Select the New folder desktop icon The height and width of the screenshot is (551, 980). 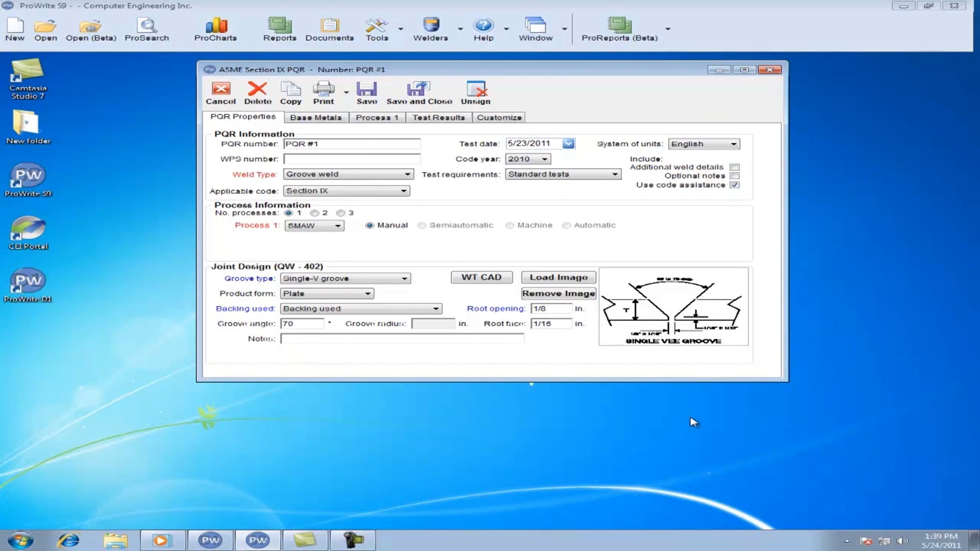coord(28,127)
